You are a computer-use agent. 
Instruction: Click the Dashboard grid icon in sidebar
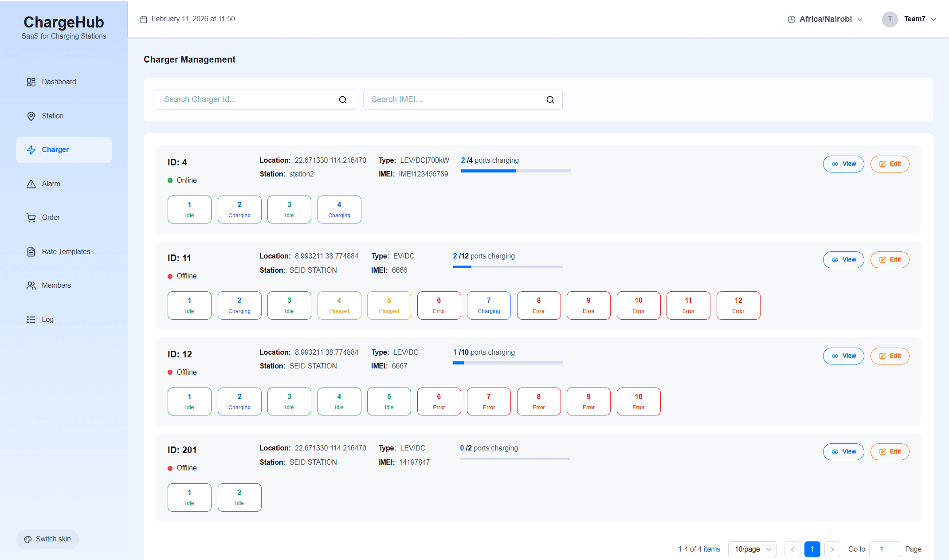click(x=31, y=82)
